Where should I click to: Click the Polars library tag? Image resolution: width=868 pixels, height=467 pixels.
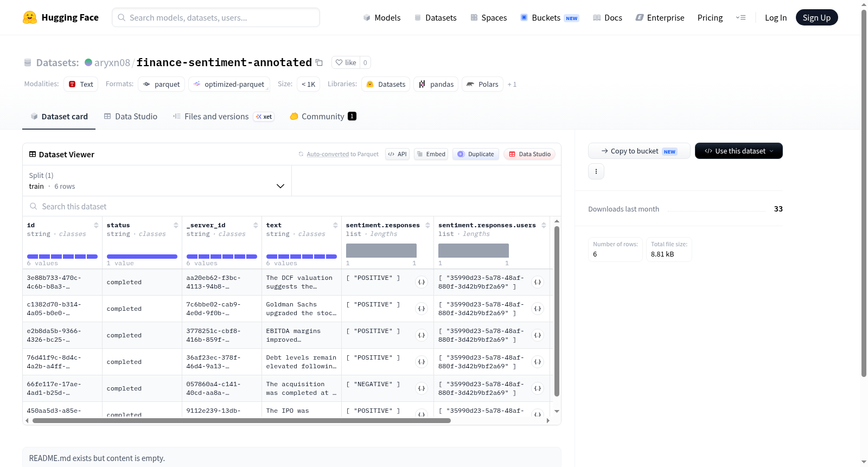pyautogui.click(x=483, y=84)
